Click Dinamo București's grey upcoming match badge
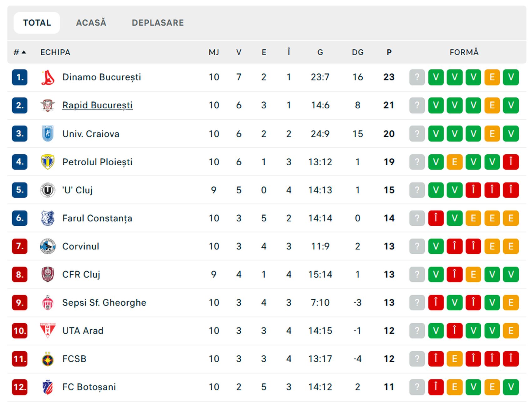The height and width of the screenshot is (402, 532). coord(417,77)
